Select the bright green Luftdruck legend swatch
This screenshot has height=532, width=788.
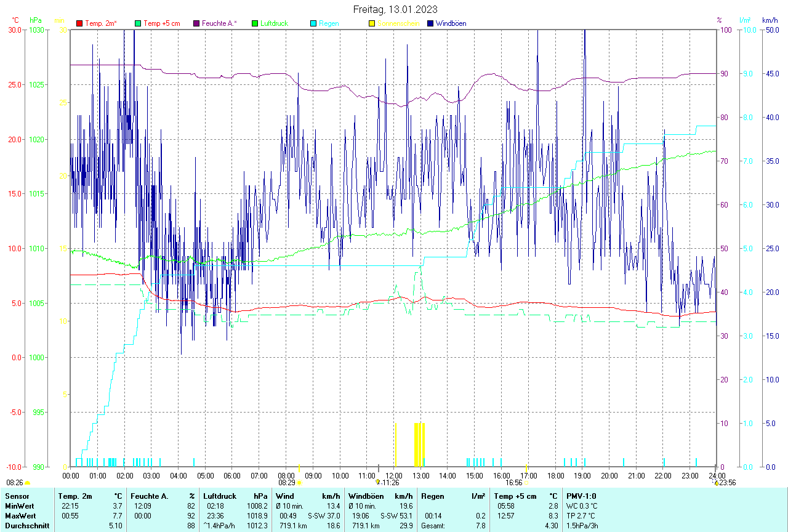[x=255, y=23]
